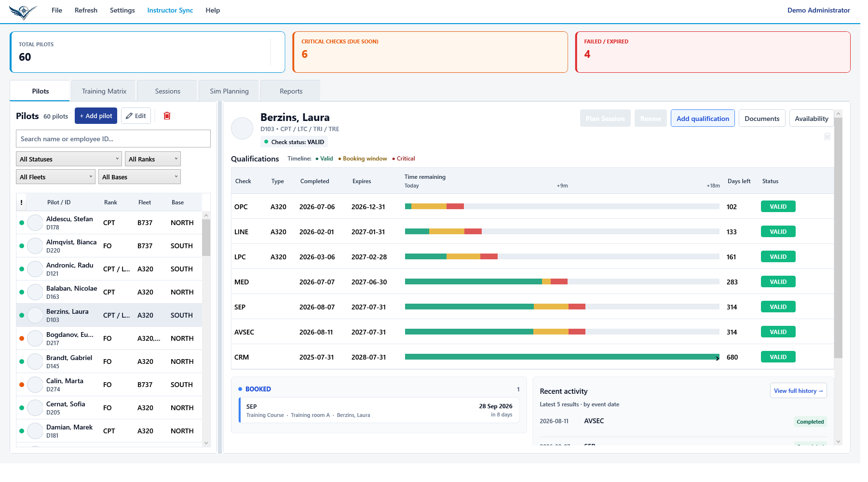
Task: Open the Documents button
Action: (762, 119)
